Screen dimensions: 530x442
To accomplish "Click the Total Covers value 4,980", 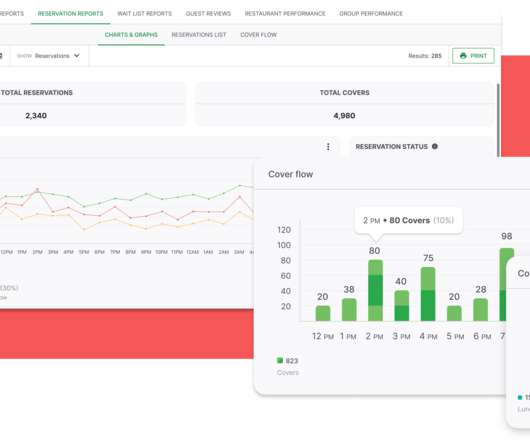I will point(344,116).
